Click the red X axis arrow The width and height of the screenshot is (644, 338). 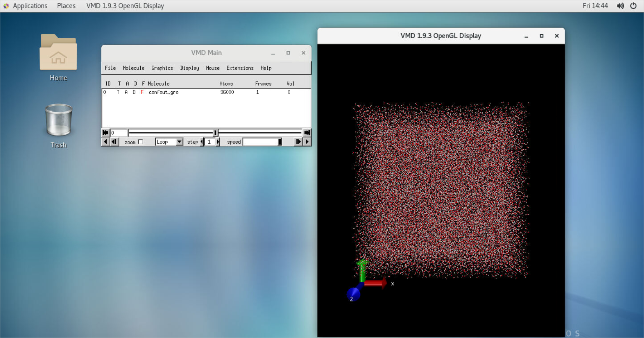tap(376, 284)
